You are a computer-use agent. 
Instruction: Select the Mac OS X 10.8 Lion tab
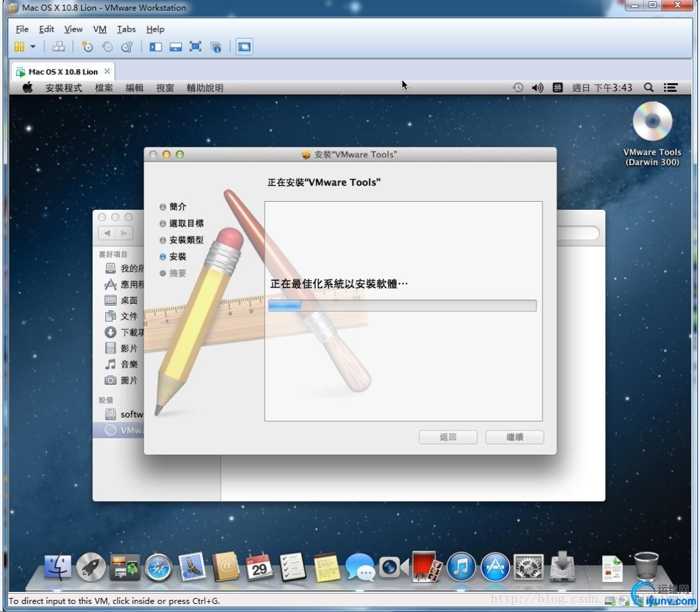point(63,72)
